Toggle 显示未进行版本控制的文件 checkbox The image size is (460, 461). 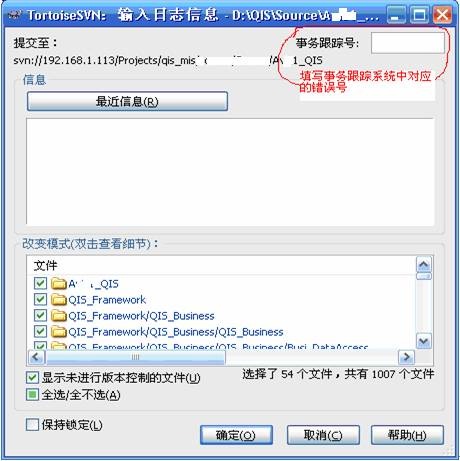tap(32, 378)
